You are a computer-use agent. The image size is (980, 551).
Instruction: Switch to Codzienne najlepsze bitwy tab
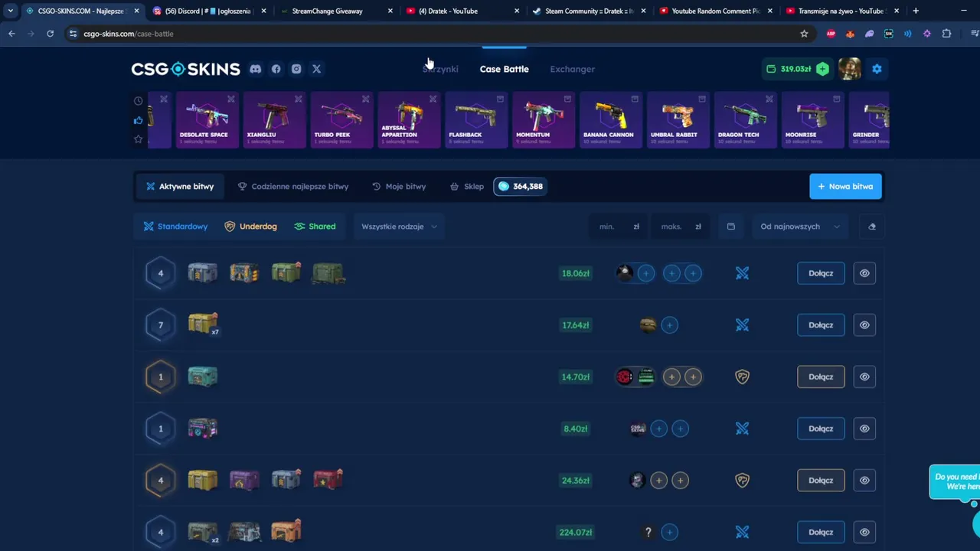tap(293, 187)
